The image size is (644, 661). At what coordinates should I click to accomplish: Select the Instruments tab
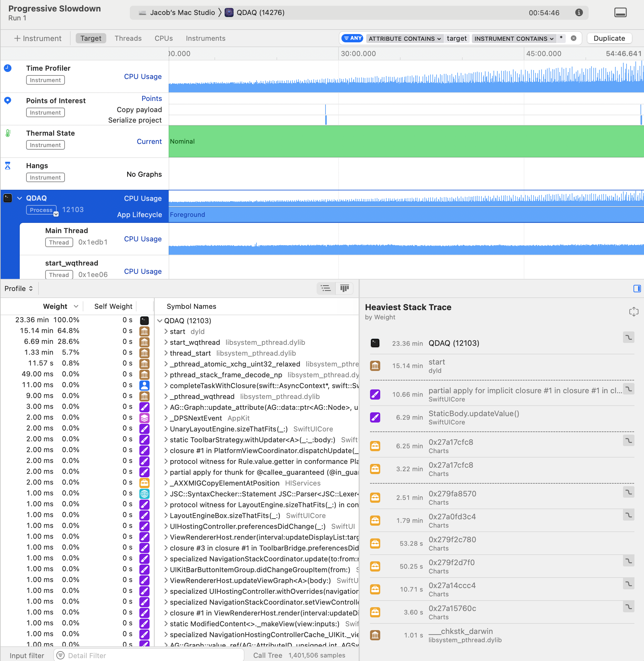coord(205,38)
